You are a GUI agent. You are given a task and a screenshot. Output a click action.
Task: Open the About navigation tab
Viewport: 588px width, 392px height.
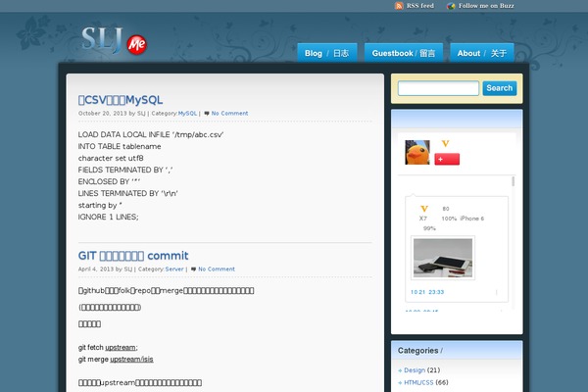(x=482, y=53)
